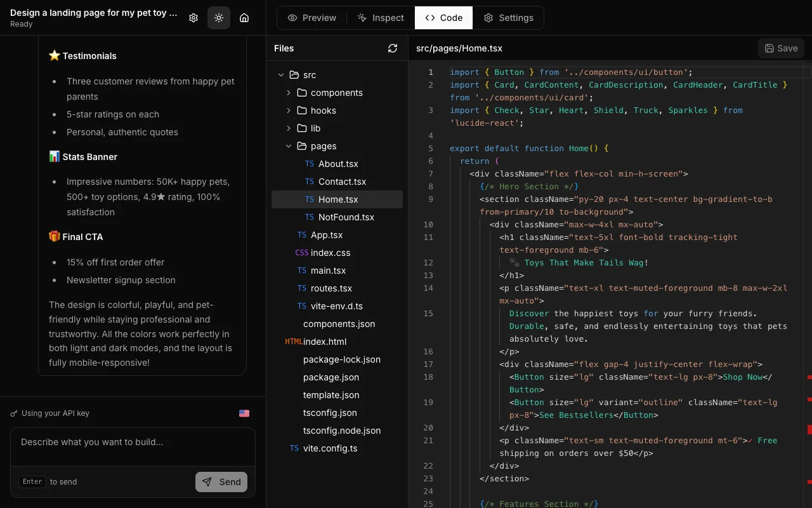The width and height of the screenshot is (812, 508).
Task: Open Contact.tsx file
Action: tap(337, 182)
